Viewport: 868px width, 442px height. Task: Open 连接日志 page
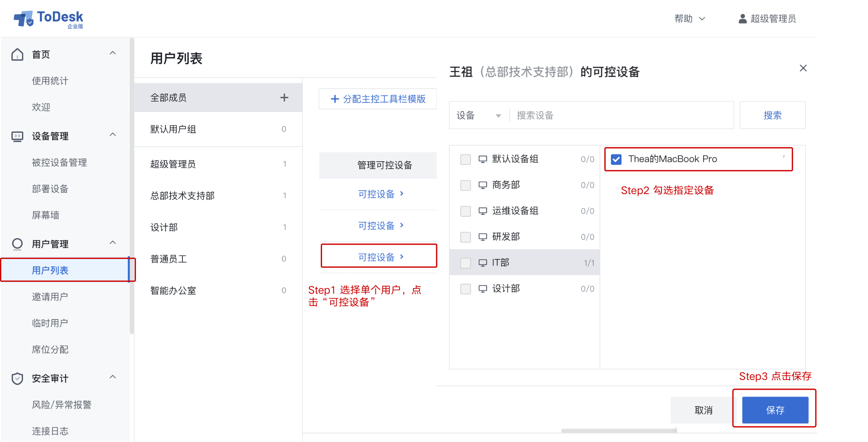click(50, 431)
